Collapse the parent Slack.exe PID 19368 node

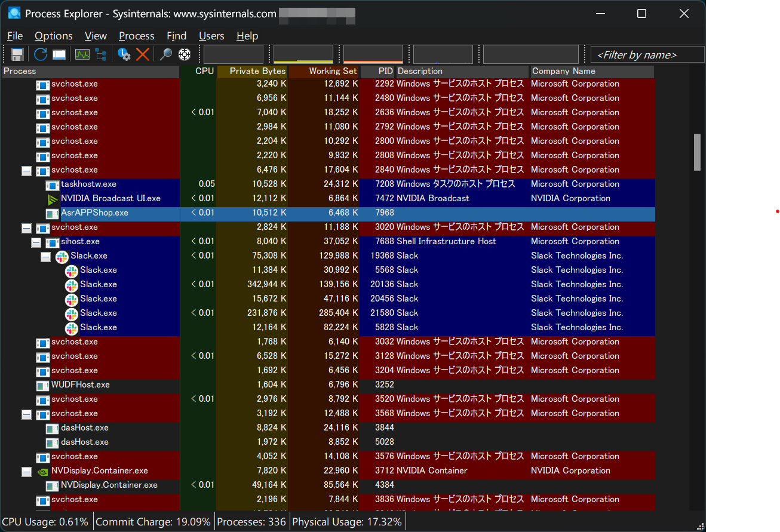click(x=45, y=257)
